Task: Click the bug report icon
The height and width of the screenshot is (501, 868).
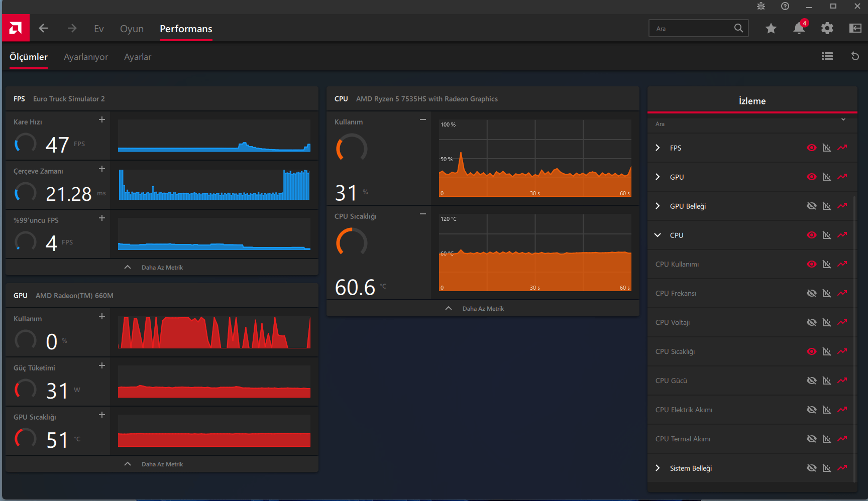Action: [761, 6]
